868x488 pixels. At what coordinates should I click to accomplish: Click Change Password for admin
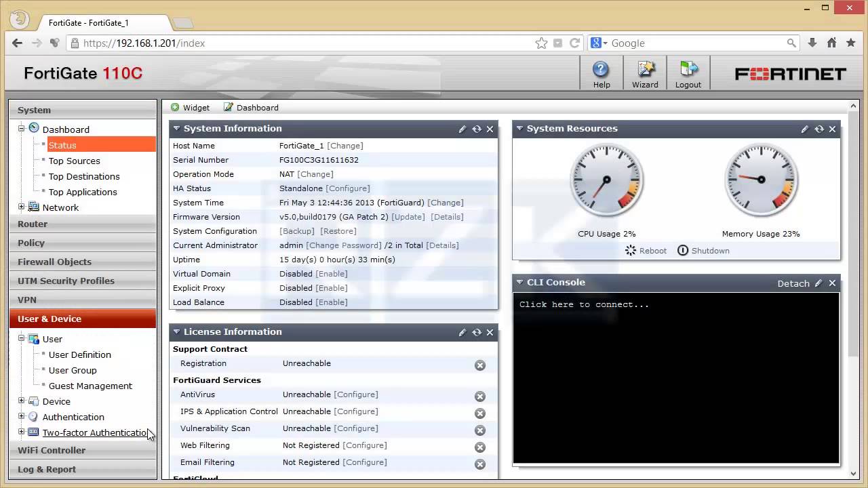(x=344, y=245)
